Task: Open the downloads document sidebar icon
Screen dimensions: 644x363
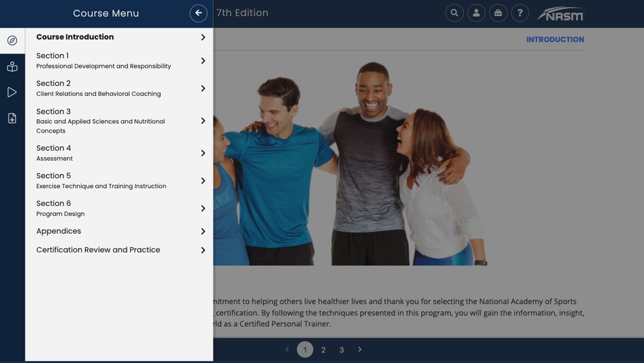Action: 12,118
